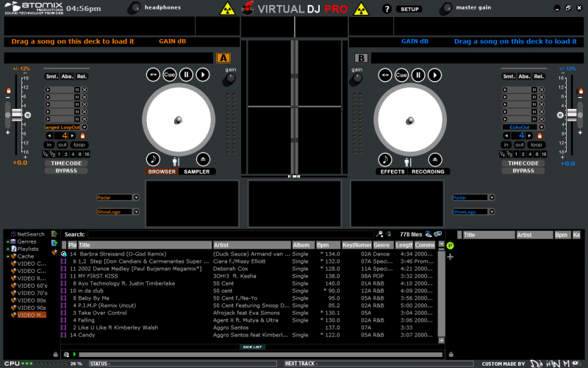Hit the Cue button on deck A
Viewport: 588px width, 368px height.
click(x=170, y=75)
